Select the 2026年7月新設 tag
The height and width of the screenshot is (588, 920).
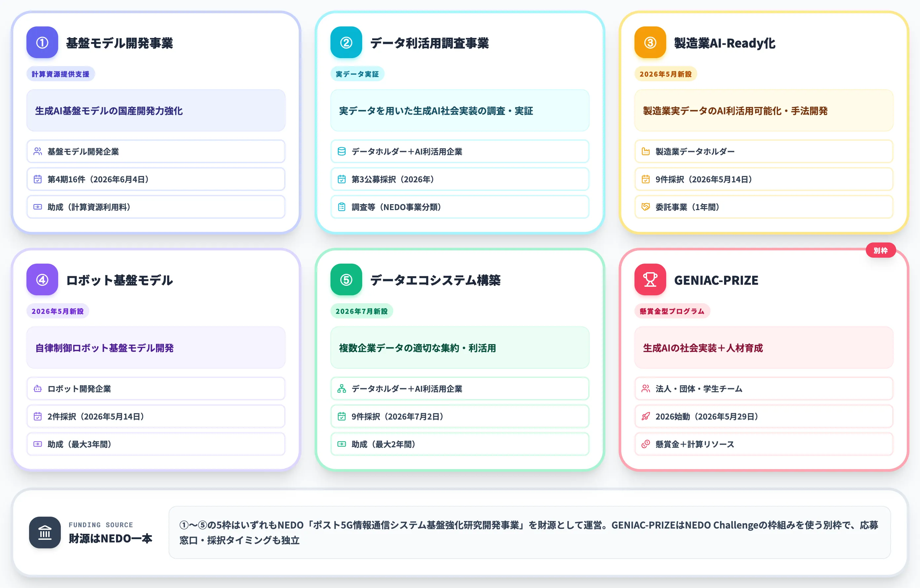[x=362, y=311]
